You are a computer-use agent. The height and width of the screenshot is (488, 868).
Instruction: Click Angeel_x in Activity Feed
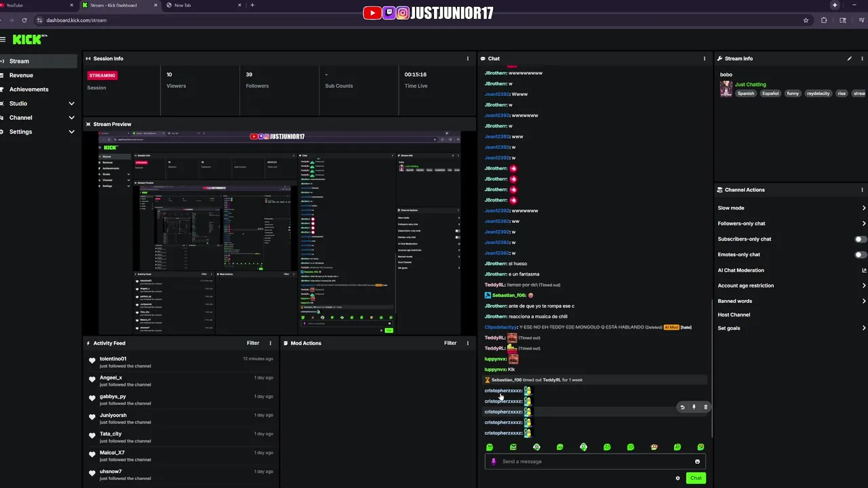click(x=111, y=378)
